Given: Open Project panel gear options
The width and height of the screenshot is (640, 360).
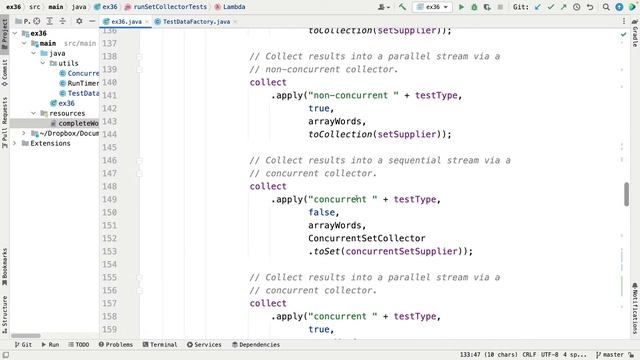Looking at the screenshot, I should (79, 21).
